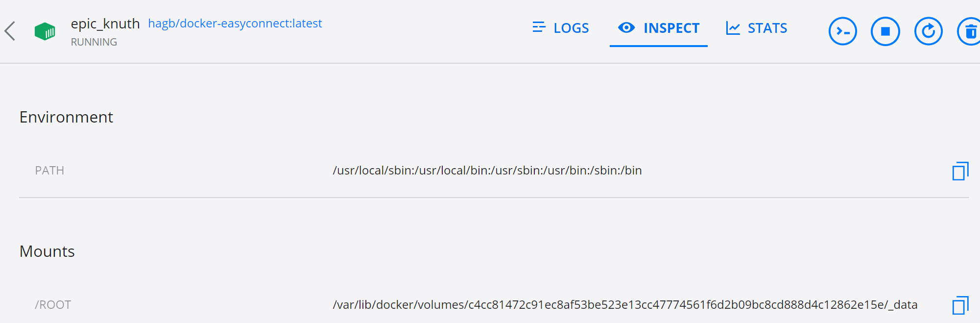Click the /ROOT mount label

(x=52, y=304)
